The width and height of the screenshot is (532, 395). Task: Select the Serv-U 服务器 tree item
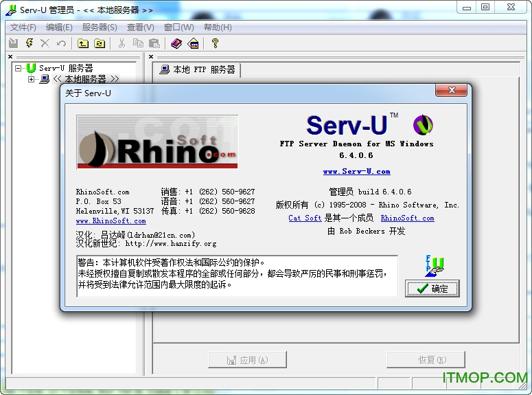coord(66,68)
